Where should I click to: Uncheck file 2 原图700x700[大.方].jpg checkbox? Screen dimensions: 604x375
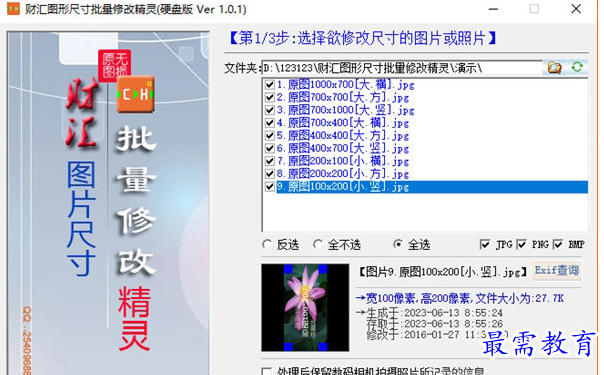(x=270, y=97)
